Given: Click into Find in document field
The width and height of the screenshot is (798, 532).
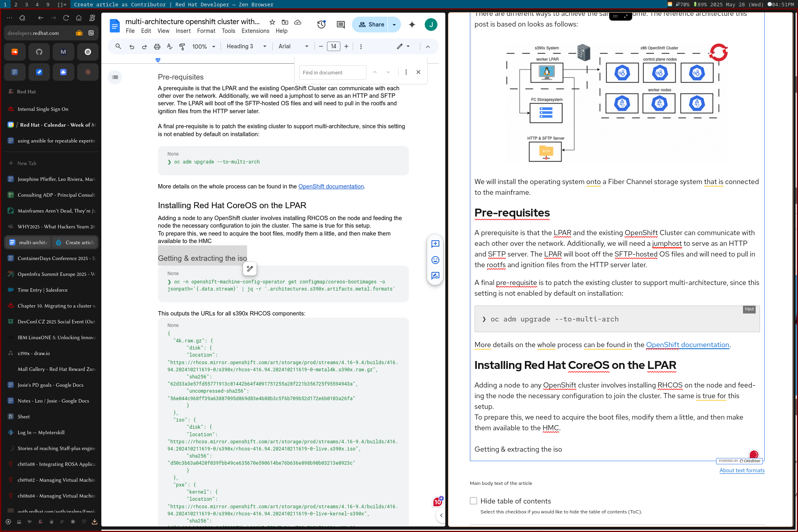Looking at the screenshot, I should click(332, 72).
